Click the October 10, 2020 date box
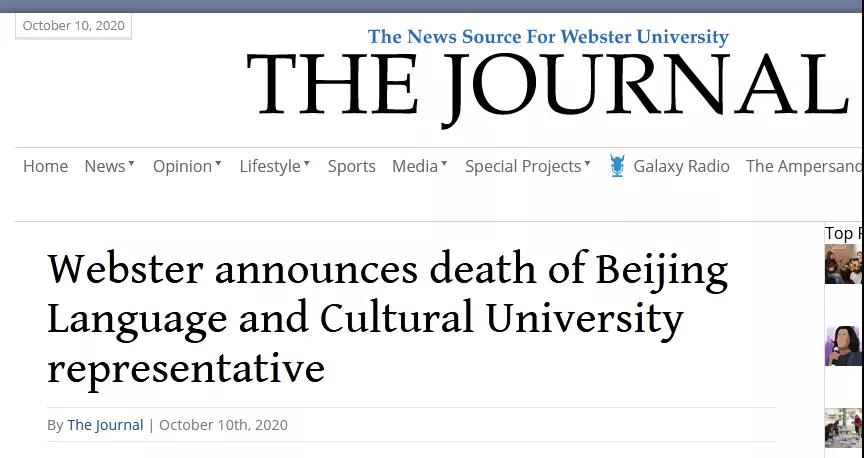 73,25
